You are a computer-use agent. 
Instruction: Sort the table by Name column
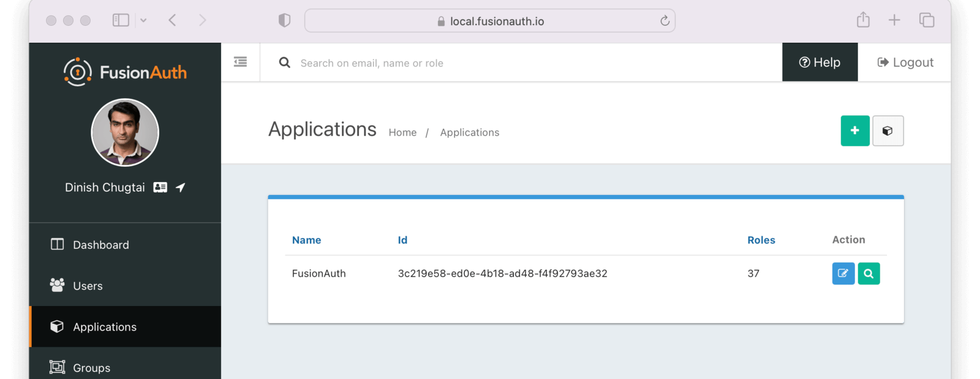click(306, 240)
